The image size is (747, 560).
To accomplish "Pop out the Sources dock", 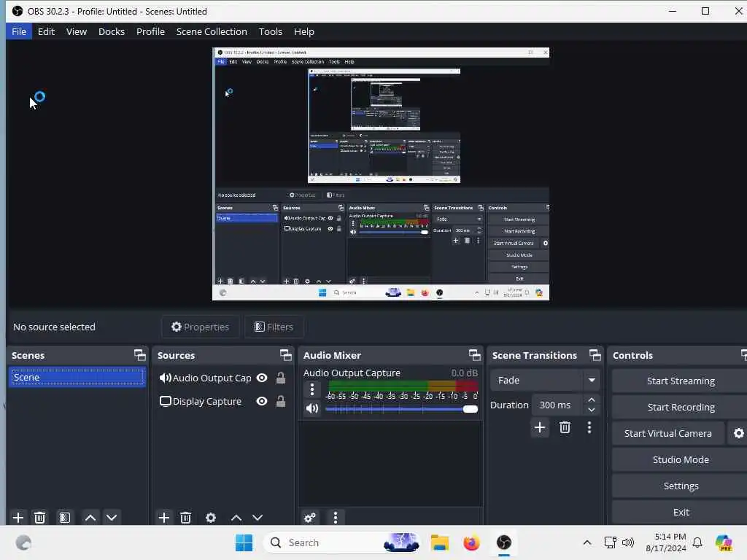I will pyautogui.click(x=285, y=355).
